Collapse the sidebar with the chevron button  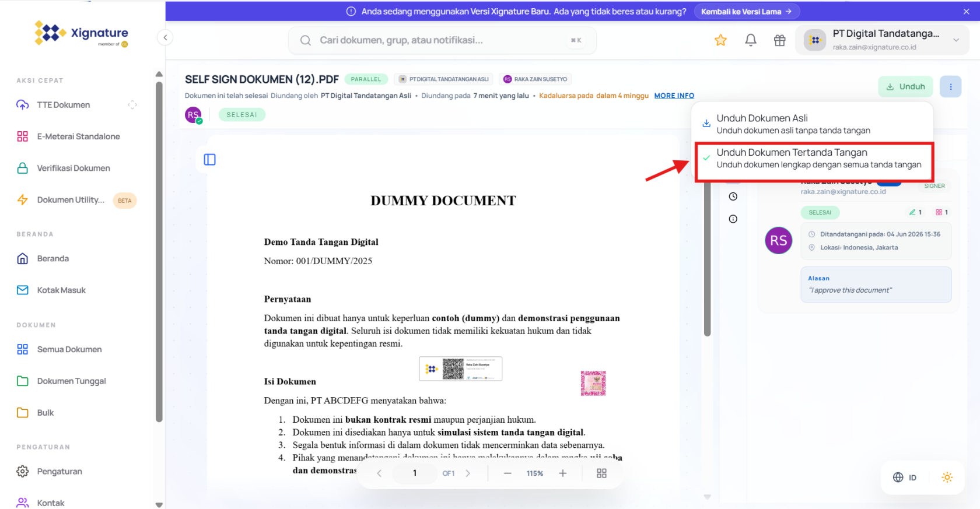(165, 38)
